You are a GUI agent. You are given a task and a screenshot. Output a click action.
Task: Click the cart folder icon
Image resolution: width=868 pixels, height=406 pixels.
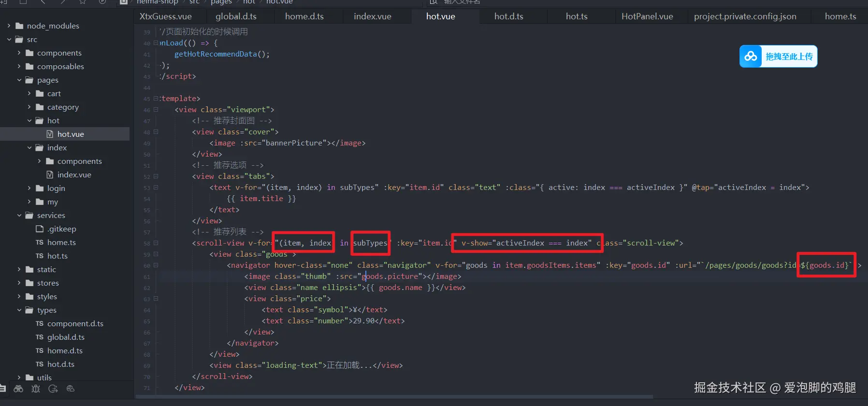[x=40, y=93]
